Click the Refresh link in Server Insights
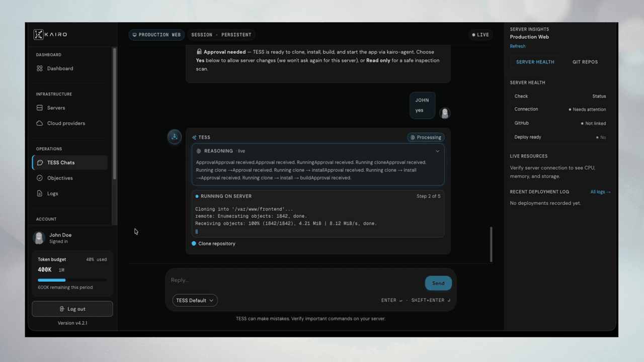The height and width of the screenshot is (362, 644). [x=518, y=46]
